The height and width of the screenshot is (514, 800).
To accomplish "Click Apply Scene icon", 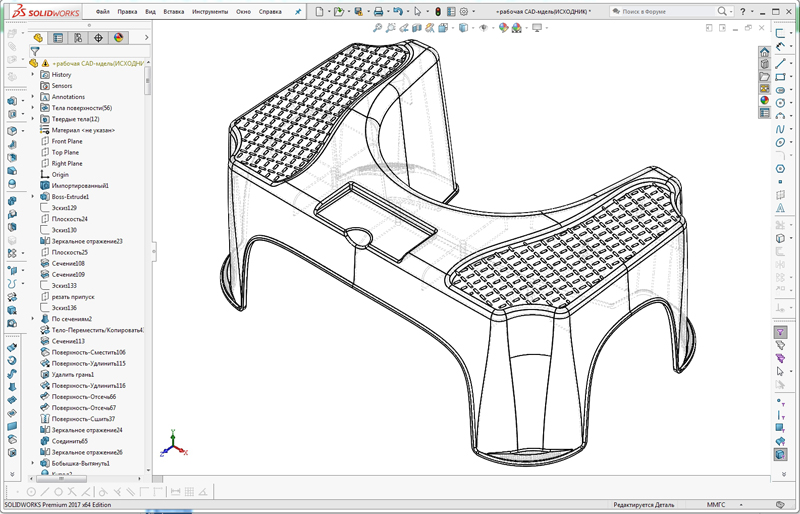I will [x=516, y=28].
